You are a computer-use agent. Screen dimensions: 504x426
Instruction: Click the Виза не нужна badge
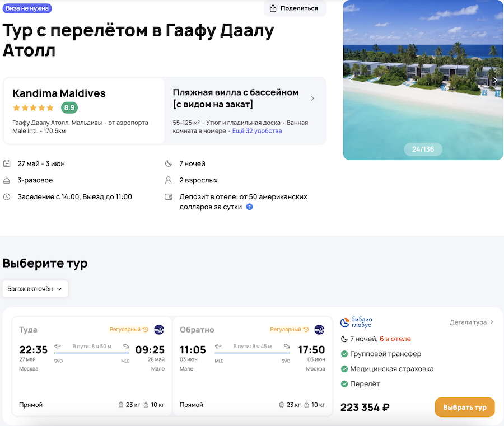(27, 8)
